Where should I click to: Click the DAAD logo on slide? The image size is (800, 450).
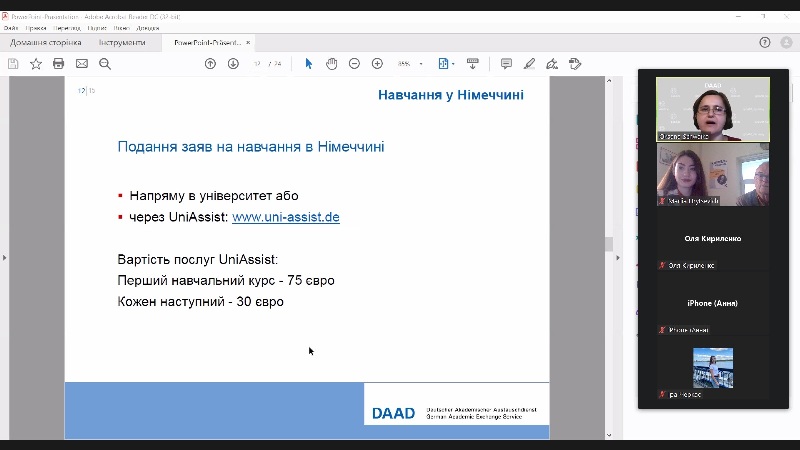tap(393, 413)
